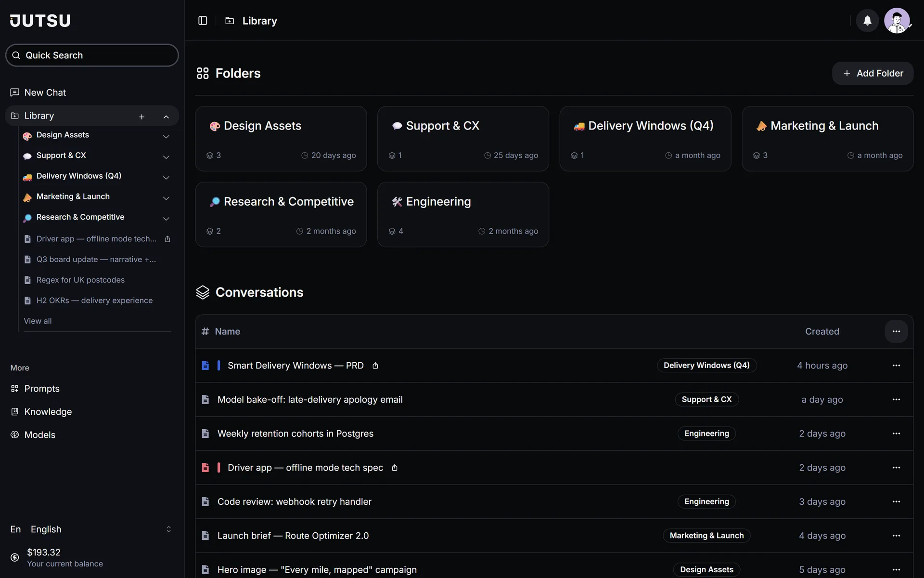The width and height of the screenshot is (924, 578).
Task: Open the Engineering folder card
Action: point(463,214)
